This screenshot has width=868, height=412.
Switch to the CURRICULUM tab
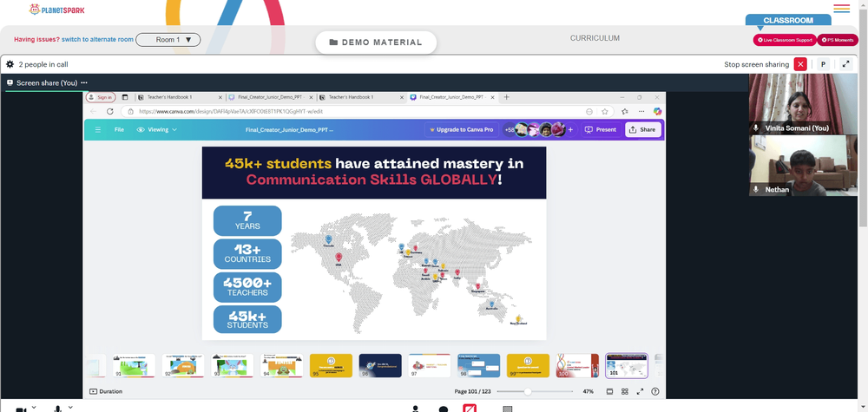(595, 38)
